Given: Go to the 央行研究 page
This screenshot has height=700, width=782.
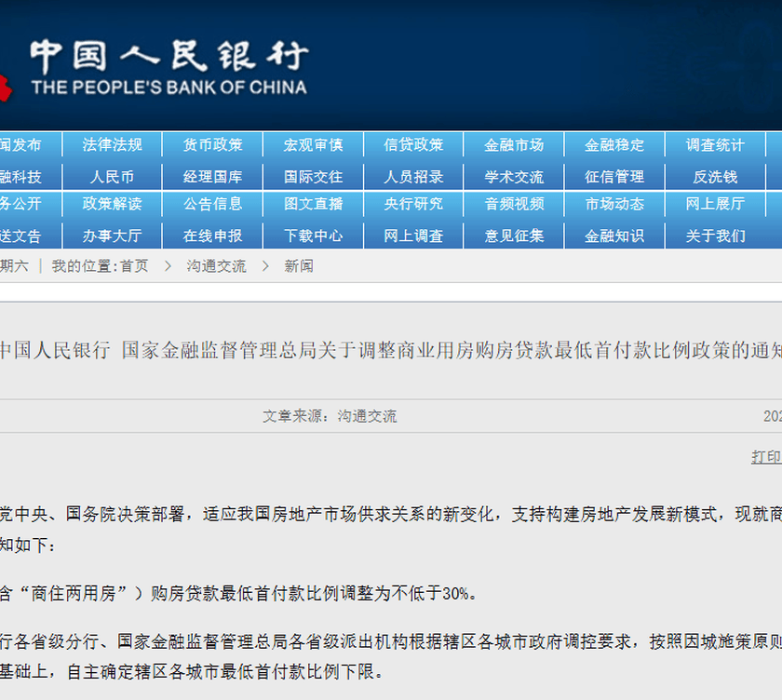Looking at the screenshot, I should pos(413,204).
